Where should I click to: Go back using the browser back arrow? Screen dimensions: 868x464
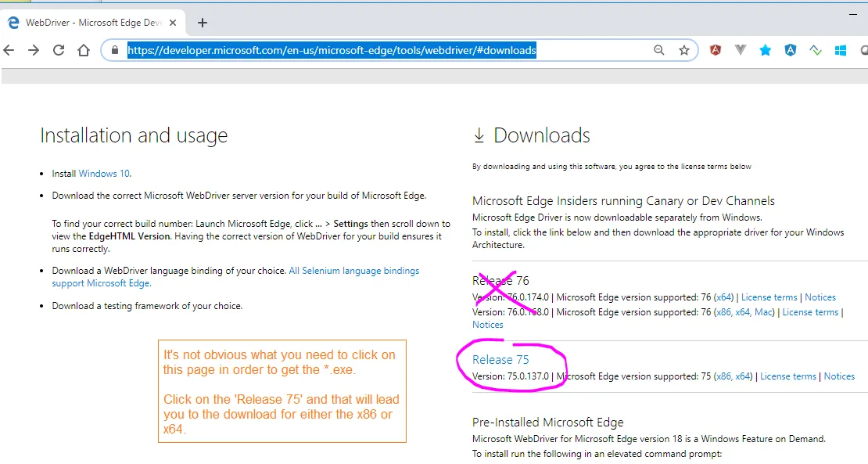[x=9, y=50]
